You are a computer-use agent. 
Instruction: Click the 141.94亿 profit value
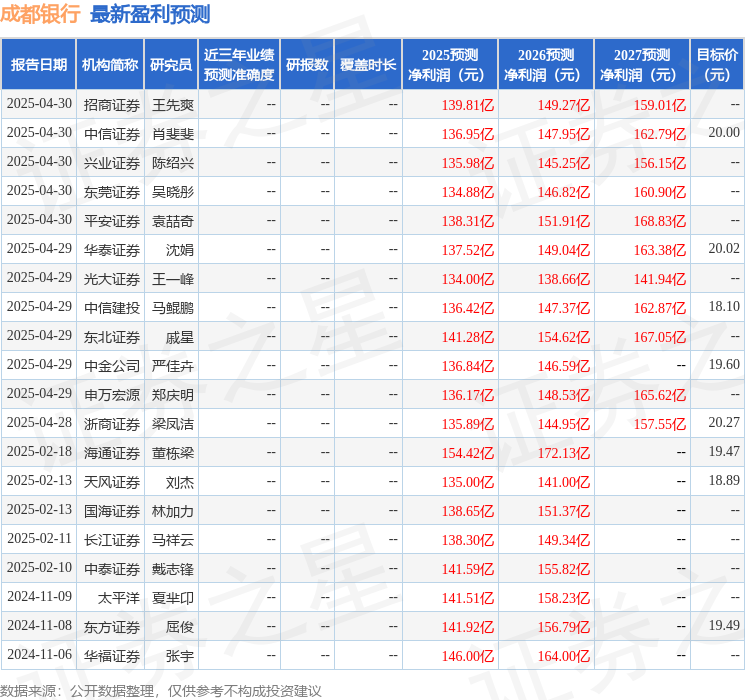click(x=659, y=278)
